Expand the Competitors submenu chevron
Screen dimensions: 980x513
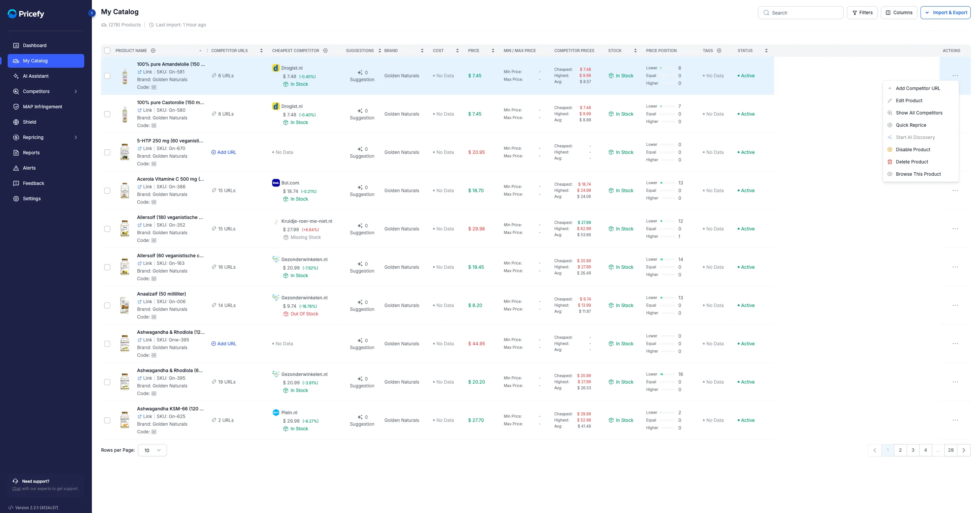[x=76, y=91]
